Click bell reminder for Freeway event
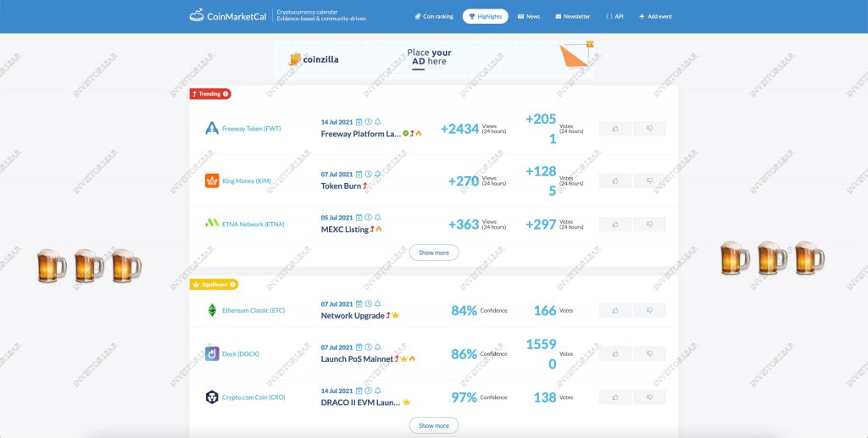Image resolution: width=868 pixels, height=438 pixels. coord(377,122)
